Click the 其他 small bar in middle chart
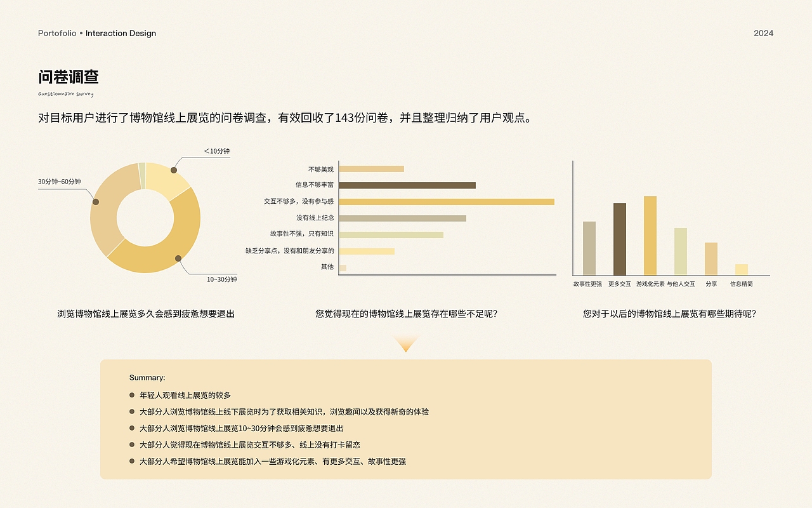The image size is (812, 508). (x=343, y=267)
